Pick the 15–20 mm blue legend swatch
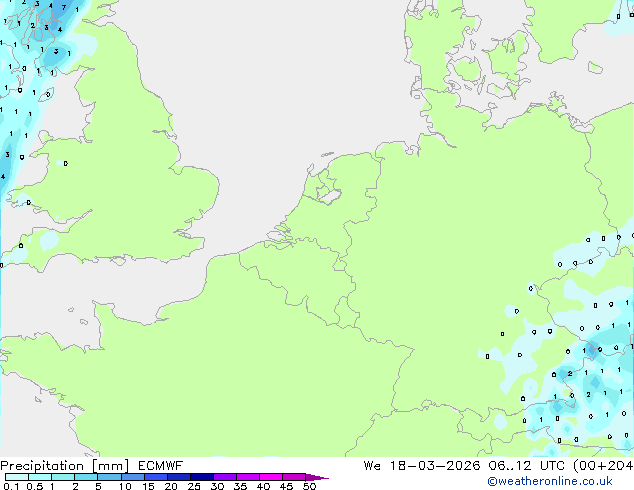Image resolution: width=634 pixels, height=490 pixels. tap(156, 477)
